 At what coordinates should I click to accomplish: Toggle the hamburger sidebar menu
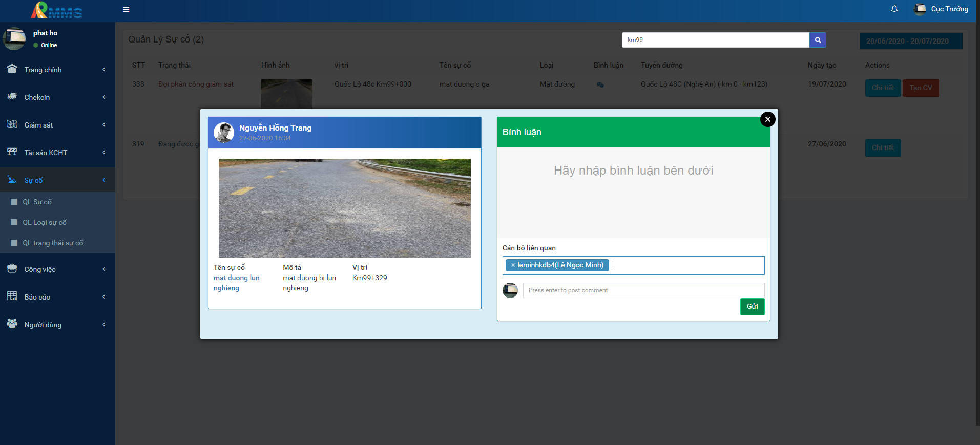point(126,9)
